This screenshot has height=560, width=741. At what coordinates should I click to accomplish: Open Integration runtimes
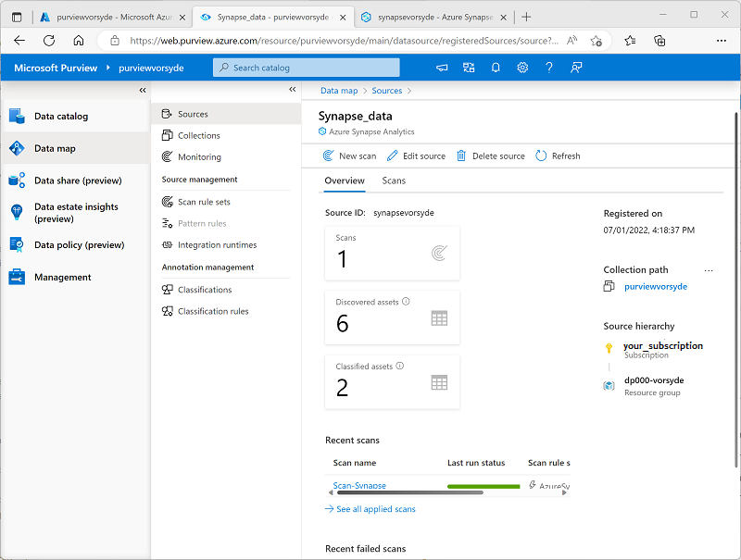pyautogui.click(x=226, y=244)
